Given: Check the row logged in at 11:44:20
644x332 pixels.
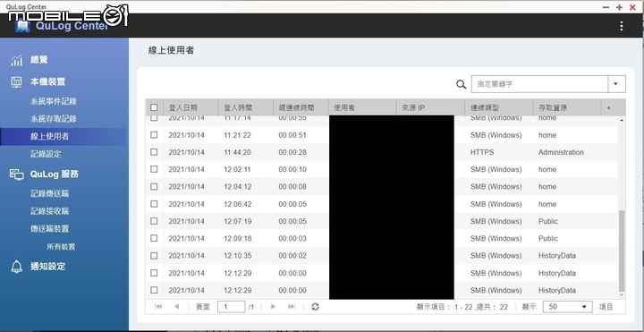Looking at the screenshot, I should (154, 152).
